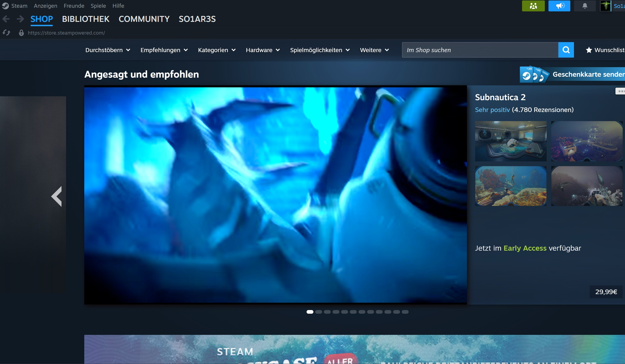The image size is (625, 364).
Task: Show previous carousel item with left arrow
Action: click(56, 196)
